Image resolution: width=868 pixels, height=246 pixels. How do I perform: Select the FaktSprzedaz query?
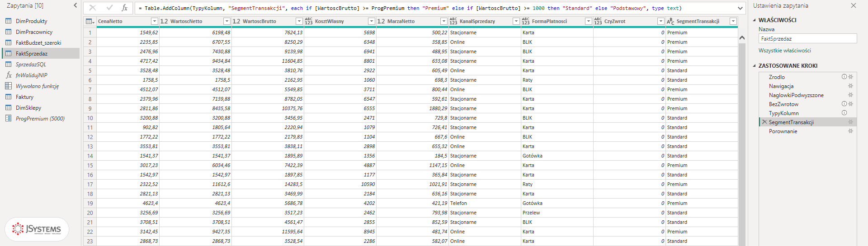pos(41,53)
